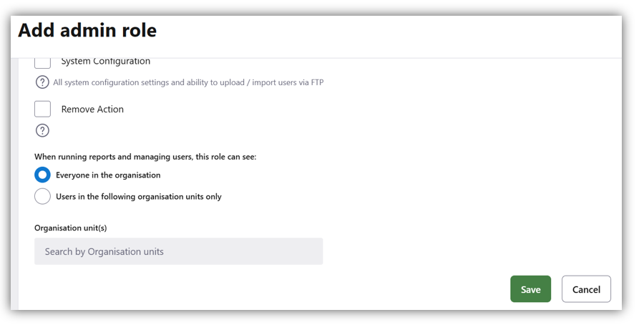Click Users in the following organisation units label
644x335 pixels.
click(x=139, y=197)
